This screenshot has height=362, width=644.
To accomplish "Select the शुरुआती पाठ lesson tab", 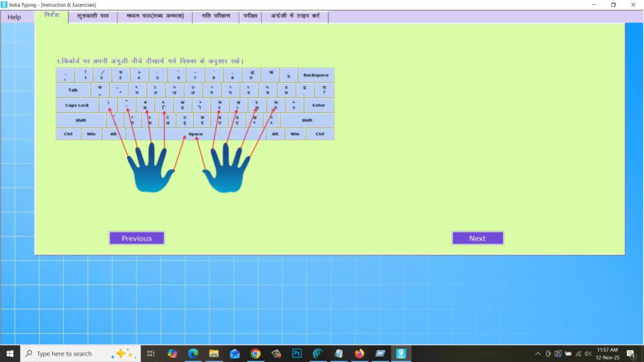I will click(94, 16).
